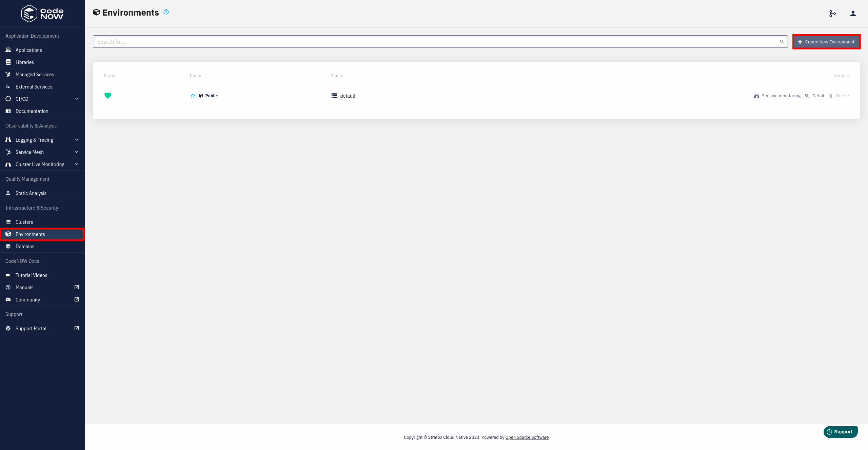Screen dimensions: 868x450
Task: Click the Name column header
Action: [x=195, y=76]
